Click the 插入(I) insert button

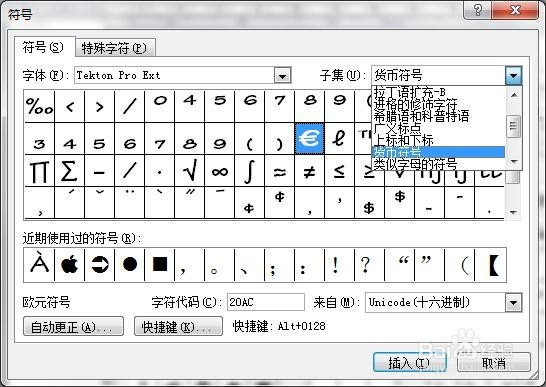[x=409, y=363]
